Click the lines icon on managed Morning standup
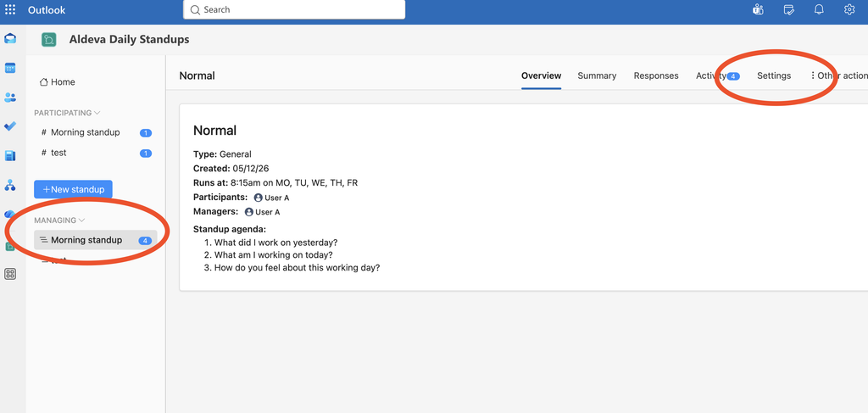The width and height of the screenshot is (868, 413). (44, 240)
